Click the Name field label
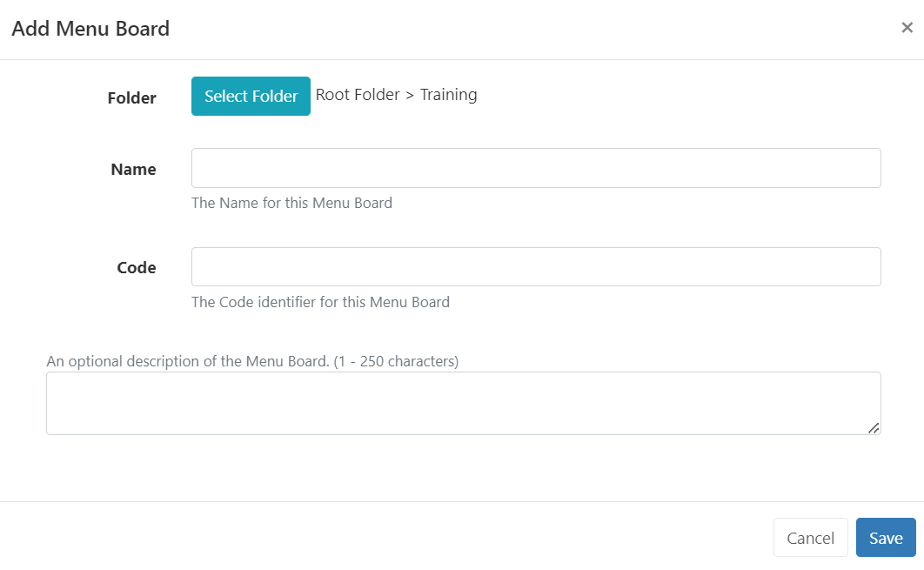The image size is (924, 570). click(134, 170)
